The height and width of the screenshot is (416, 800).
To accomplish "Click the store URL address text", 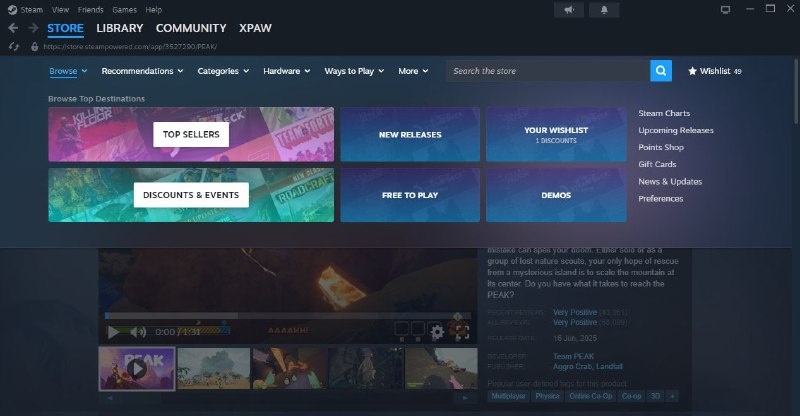I will (x=130, y=46).
